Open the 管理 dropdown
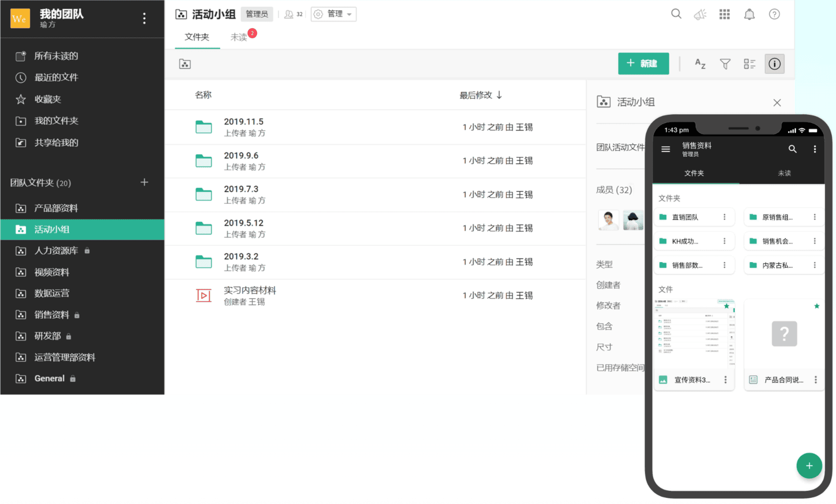The image size is (836, 504). pos(334,14)
